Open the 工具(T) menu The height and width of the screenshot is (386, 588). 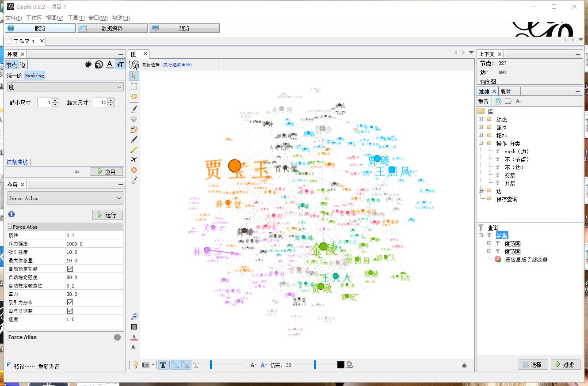(76, 18)
